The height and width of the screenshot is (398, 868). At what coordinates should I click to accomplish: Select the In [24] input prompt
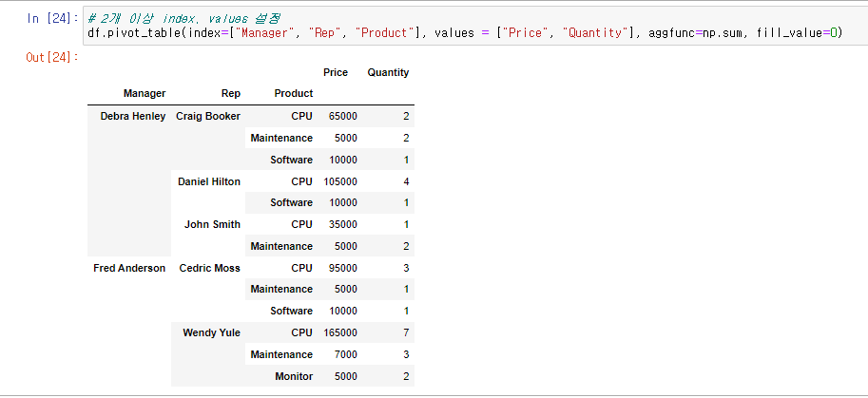[52, 18]
